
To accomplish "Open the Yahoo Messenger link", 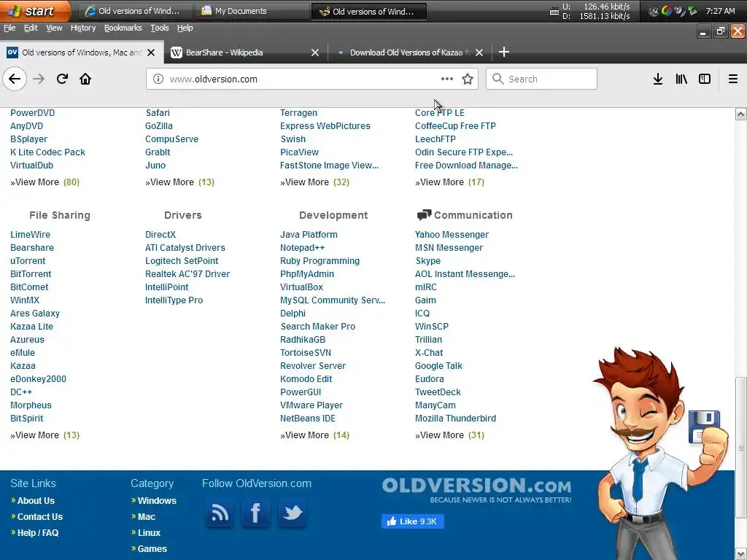I will tap(452, 235).
